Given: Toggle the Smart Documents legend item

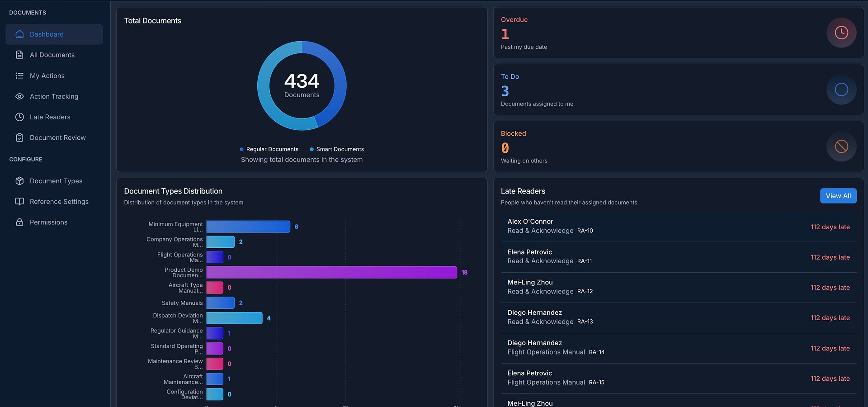Looking at the screenshot, I should click(x=336, y=149).
